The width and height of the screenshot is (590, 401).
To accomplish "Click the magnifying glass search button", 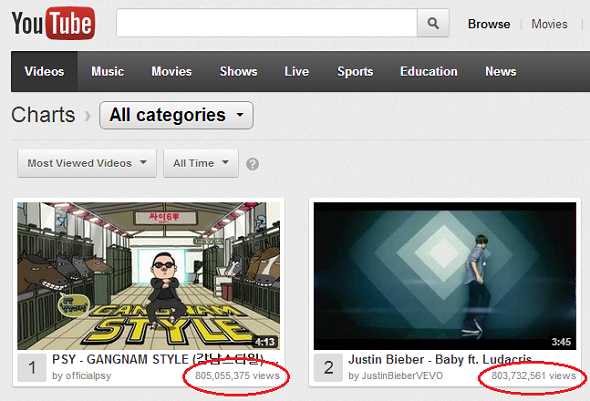I will [x=433, y=23].
